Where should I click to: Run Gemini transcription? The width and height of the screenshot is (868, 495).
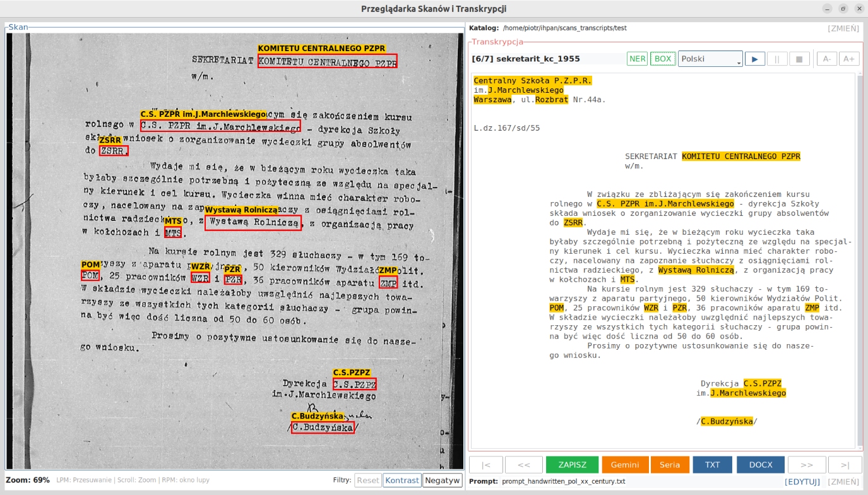(x=625, y=465)
